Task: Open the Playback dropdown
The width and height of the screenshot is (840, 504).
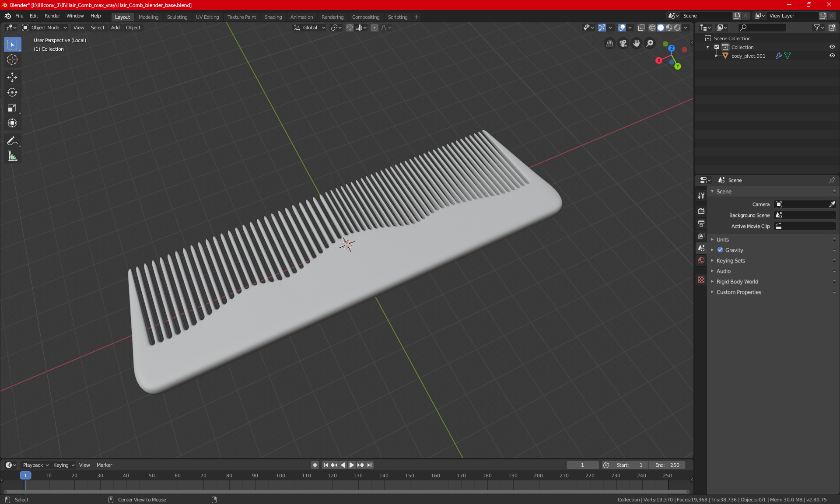Action: point(35,465)
